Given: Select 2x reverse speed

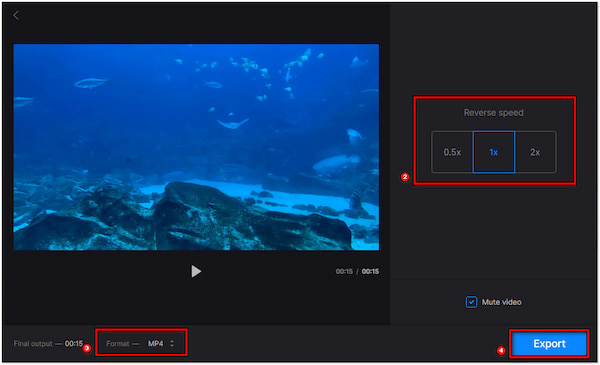Looking at the screenshot, I should 535,152.
